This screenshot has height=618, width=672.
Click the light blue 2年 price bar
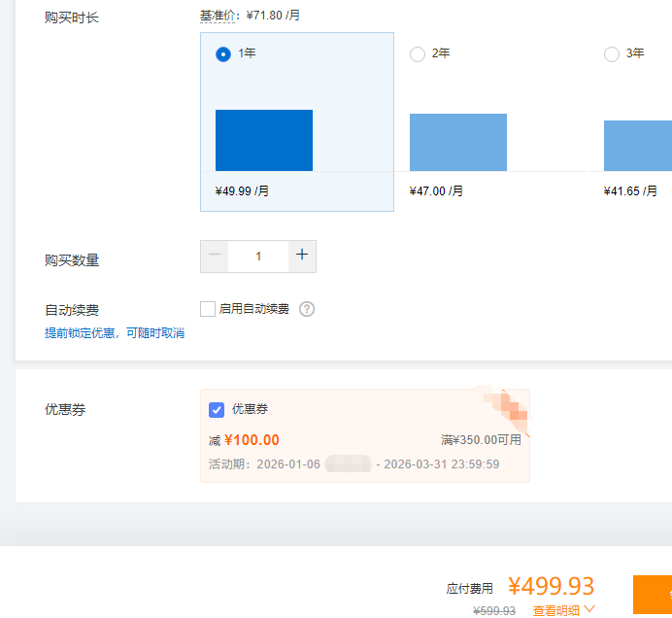pyautogui.click(x=458, y=143)
